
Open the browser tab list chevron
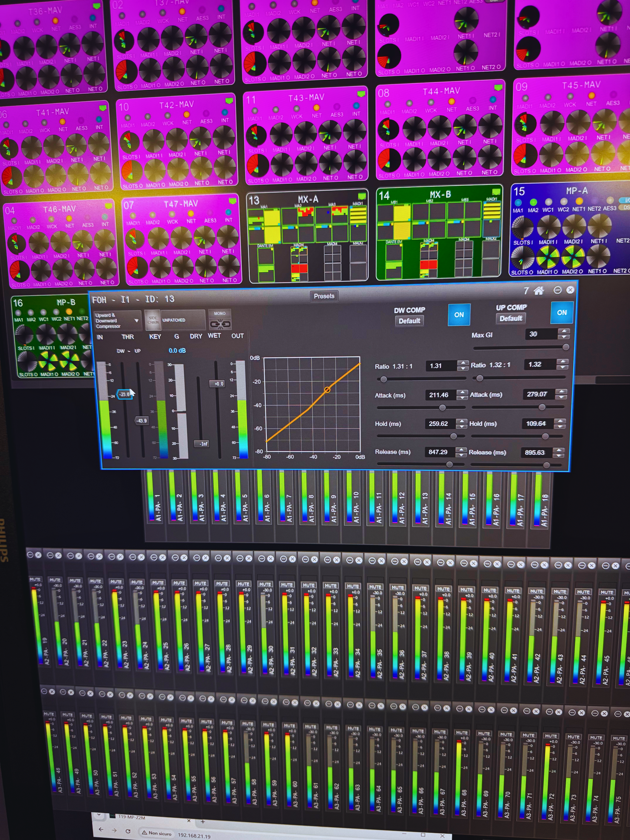click(x=99, y=814)
